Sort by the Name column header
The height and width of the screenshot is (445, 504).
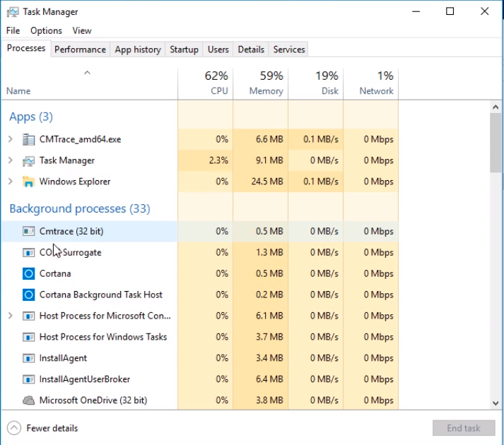tap(89, 83)
